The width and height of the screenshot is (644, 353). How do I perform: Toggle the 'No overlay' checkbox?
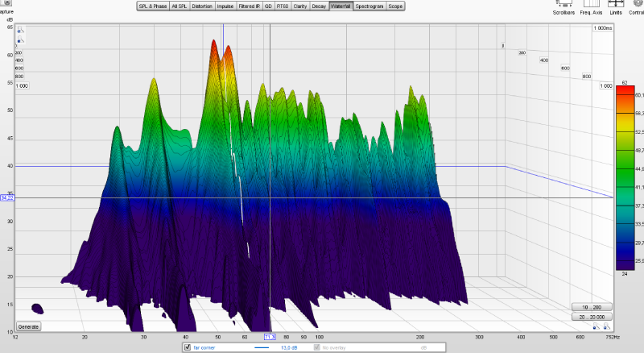[x=316, y=347]
